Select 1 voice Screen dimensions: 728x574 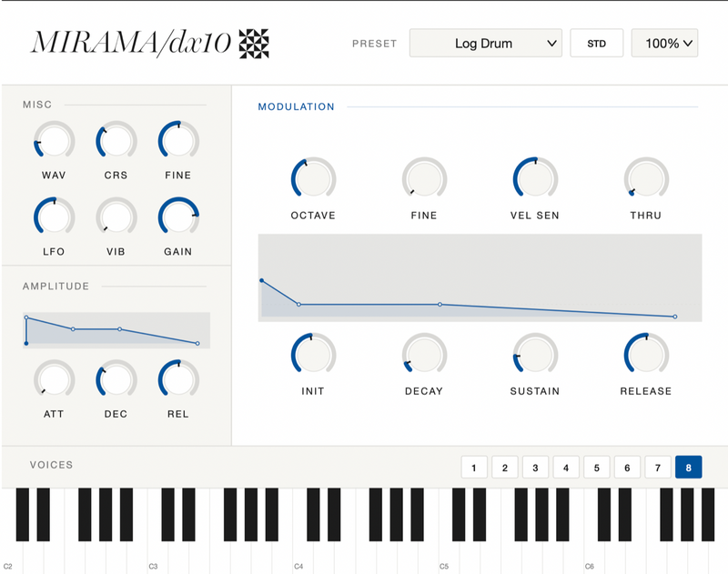pos(474,468)
